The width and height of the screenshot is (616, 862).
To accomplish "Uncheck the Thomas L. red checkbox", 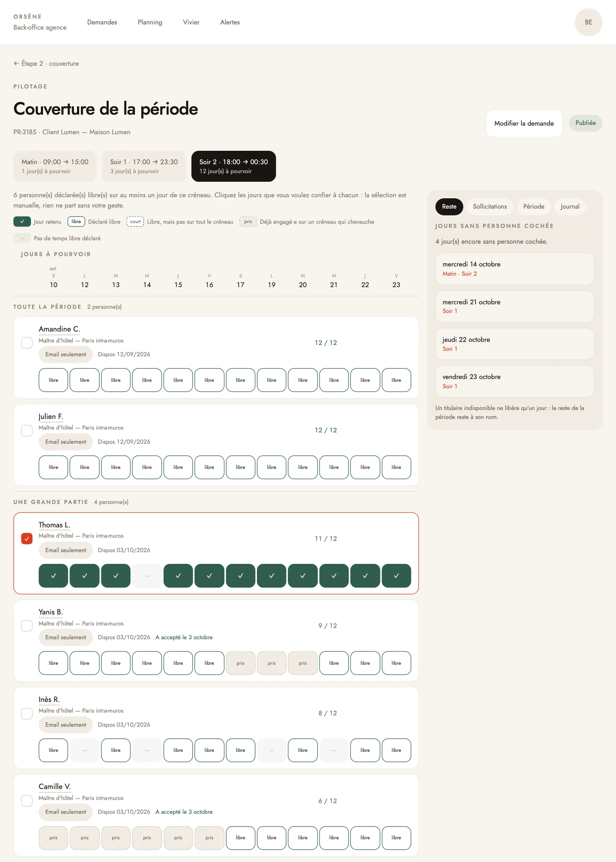I will pos(26,538).
